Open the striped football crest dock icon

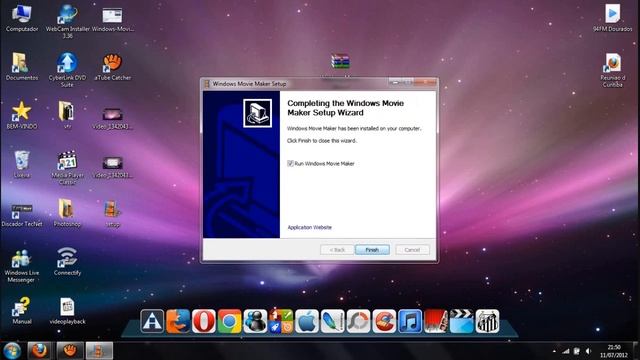pyautogui.click(x=487, y=321)
